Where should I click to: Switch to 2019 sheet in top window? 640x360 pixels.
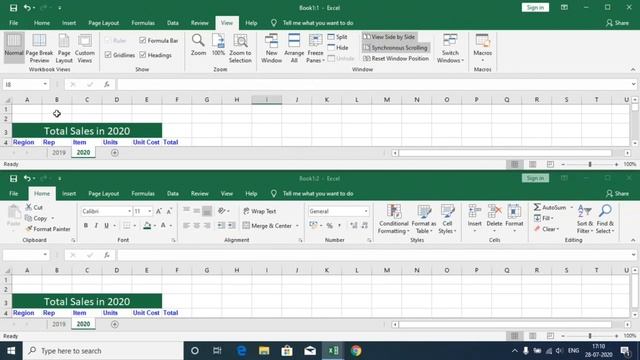click(59, 153)
